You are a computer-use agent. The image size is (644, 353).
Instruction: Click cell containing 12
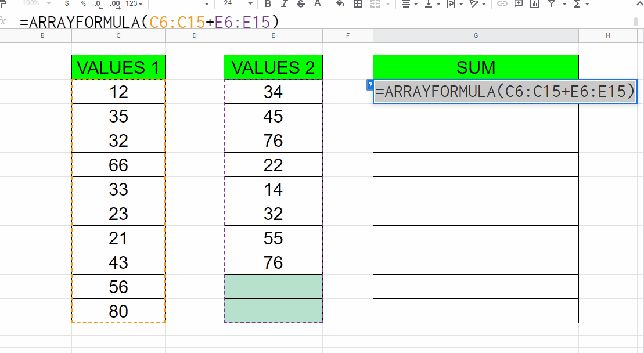(118, 92)
